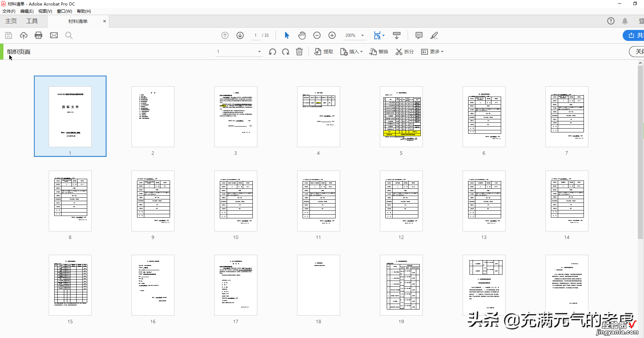Screen dimensions: 644x338
Task: Click the upload to cloud icon
Action: click(23, 35)
